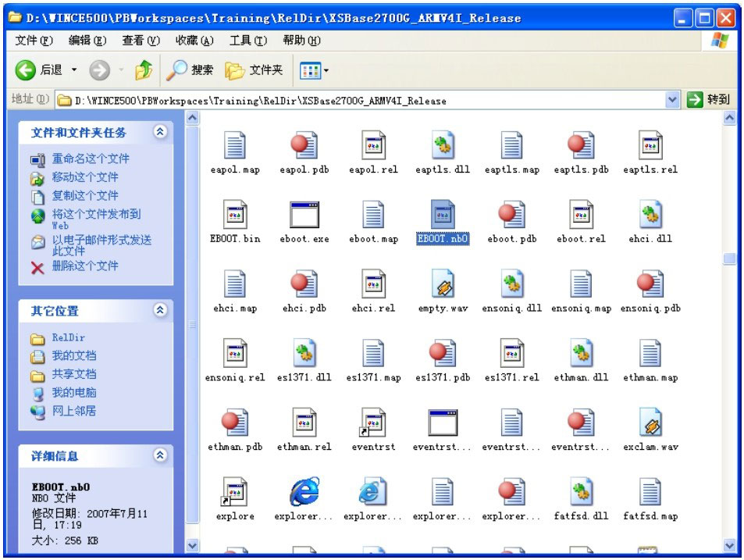Click the es1371.map file name label
Image resolution: width=744 pixels, height=560 pixels.
373,378
